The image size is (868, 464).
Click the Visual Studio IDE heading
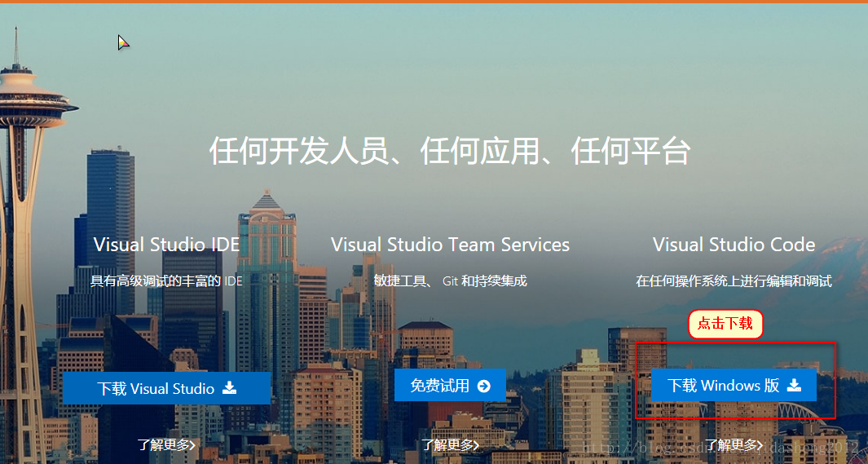(166, 244)
